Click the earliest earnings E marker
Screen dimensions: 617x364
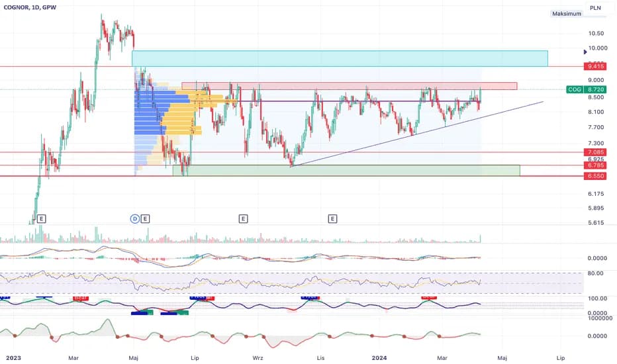tap(41, 218)
